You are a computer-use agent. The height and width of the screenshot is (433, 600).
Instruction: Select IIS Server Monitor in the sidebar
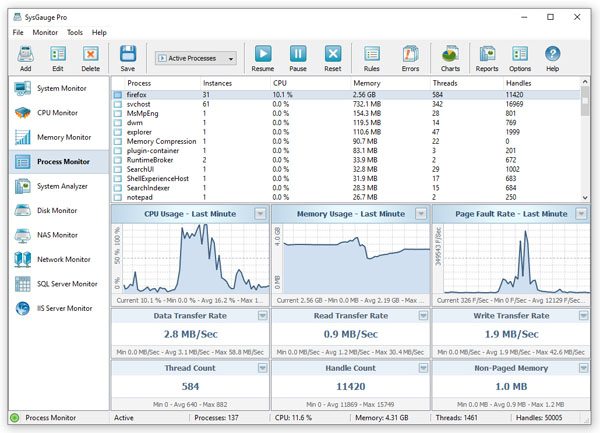pos(59,309)
